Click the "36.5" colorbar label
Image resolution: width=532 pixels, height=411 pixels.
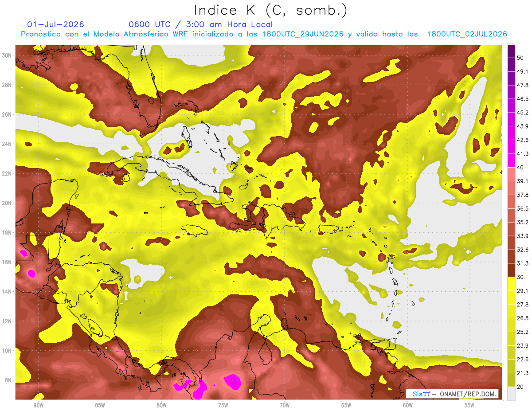522,208
